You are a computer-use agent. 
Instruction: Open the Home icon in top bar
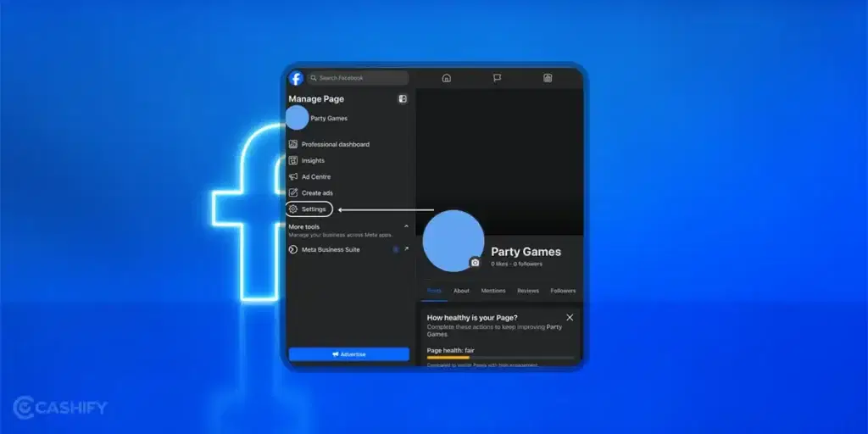pyautogui.click(x=446, y=78)
